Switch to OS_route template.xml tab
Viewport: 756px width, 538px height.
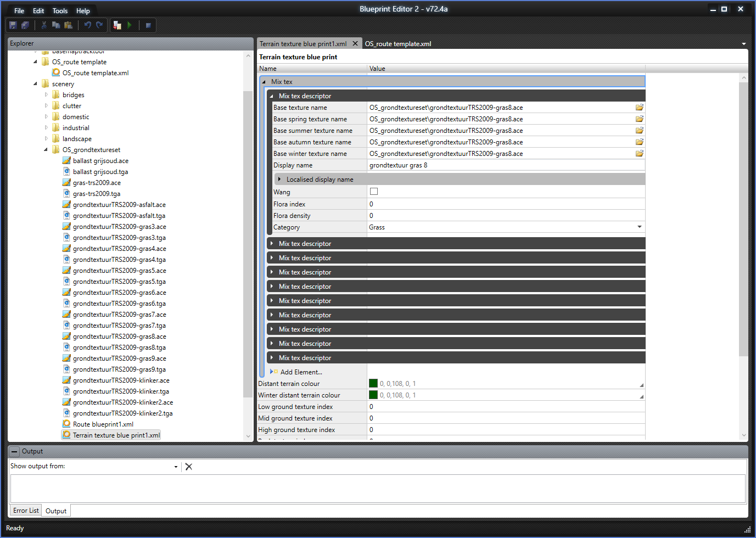click(398, 44)
